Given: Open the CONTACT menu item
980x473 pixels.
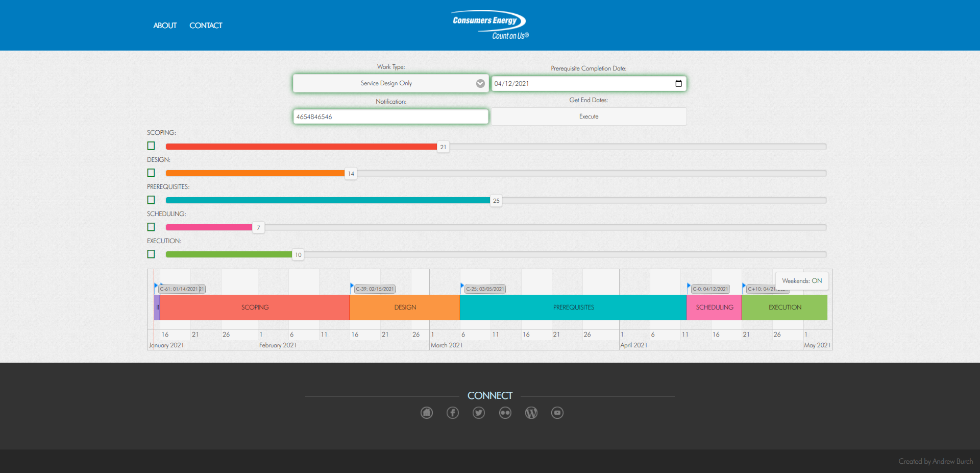Looking at the screenshot, I should pos(206,26).
